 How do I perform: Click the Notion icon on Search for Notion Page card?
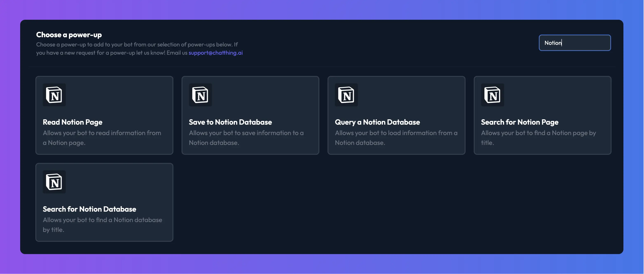point(492,95)
